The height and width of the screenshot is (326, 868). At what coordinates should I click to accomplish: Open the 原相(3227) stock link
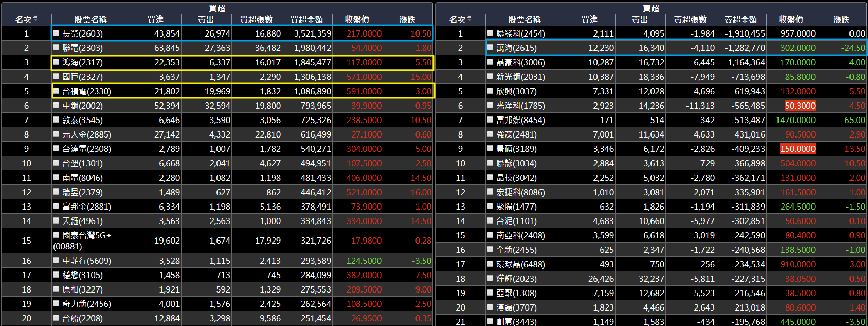coord(82,289)
